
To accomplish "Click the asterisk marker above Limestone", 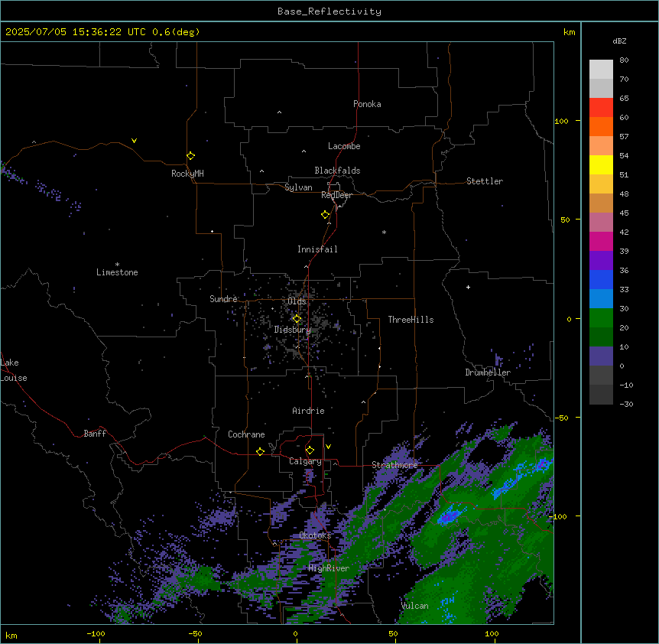I will (117, 265).
